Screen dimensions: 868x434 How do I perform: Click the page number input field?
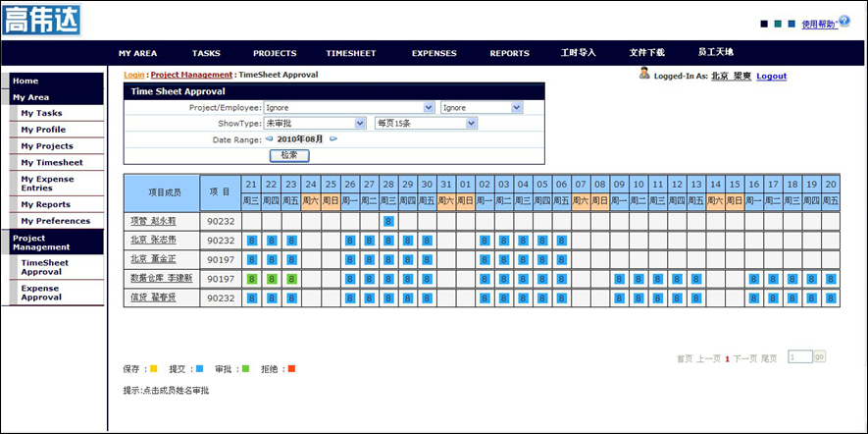pyautogui.click(x=799, y=356)
